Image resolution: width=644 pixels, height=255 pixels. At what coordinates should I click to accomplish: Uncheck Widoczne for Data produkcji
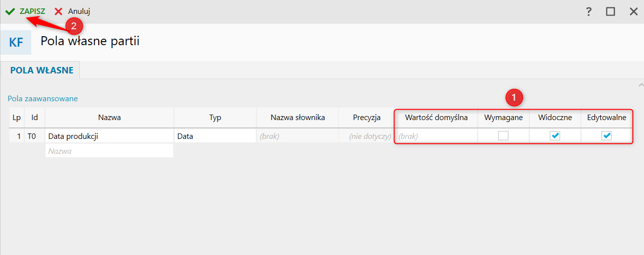click(x=555, y=136)
